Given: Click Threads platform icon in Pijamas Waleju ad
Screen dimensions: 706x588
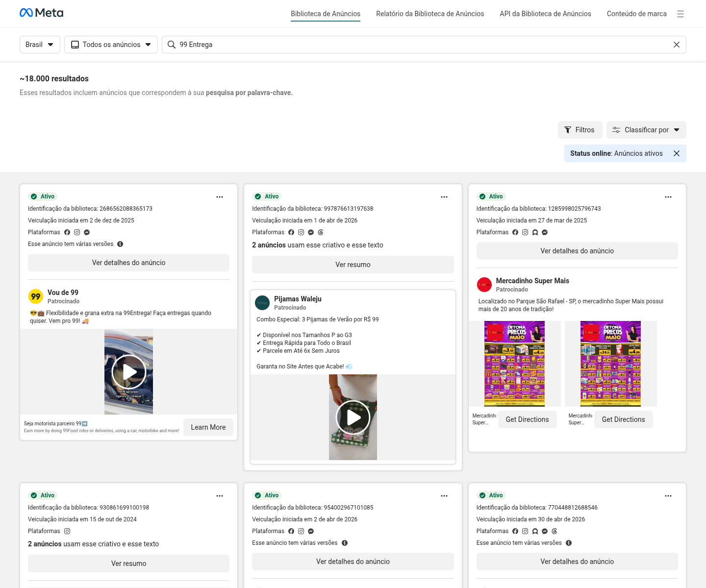Looking at the screenshot, I should (321, 232).
